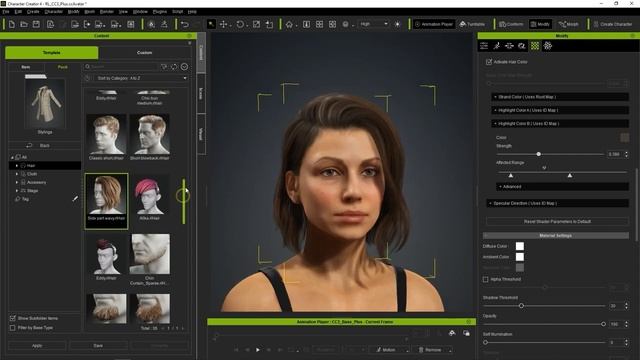Open the atom-shaped tab in Modify panel
640x360 pixels.
(548, 46)
